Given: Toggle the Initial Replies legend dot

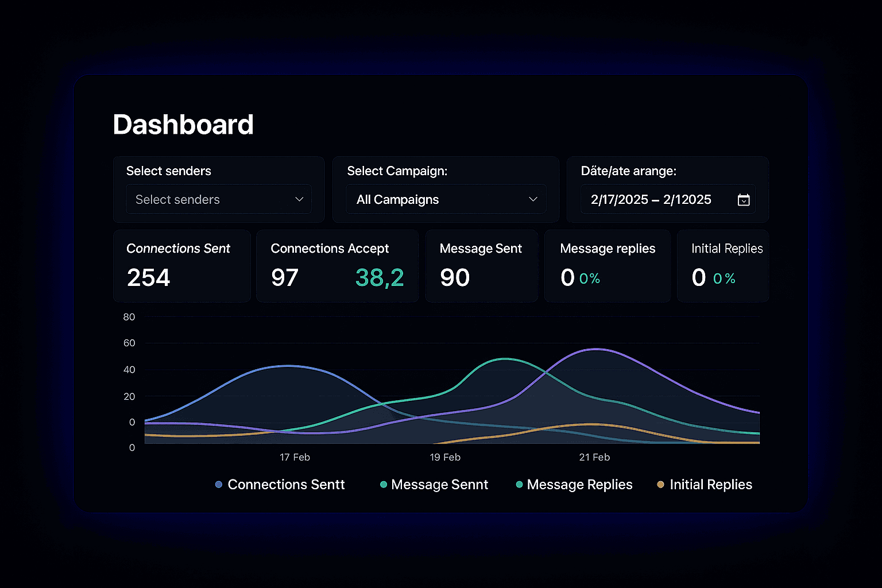Looking at the screenshot, I should [661, 485].
